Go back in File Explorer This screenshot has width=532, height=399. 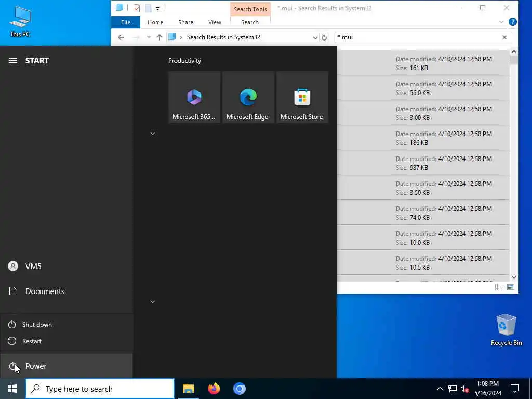[121, 37]
